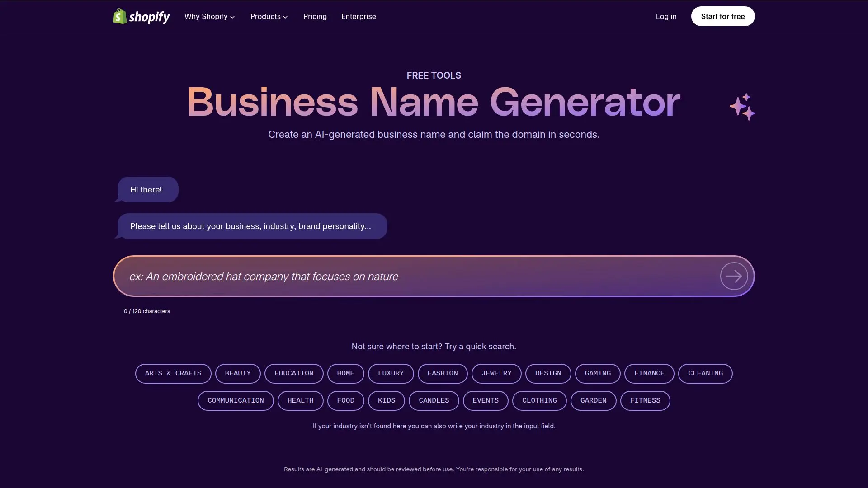Viewport: 868px width, 488px height.
Task: Pick the Education quick search
Action: (x=294, y=373)
